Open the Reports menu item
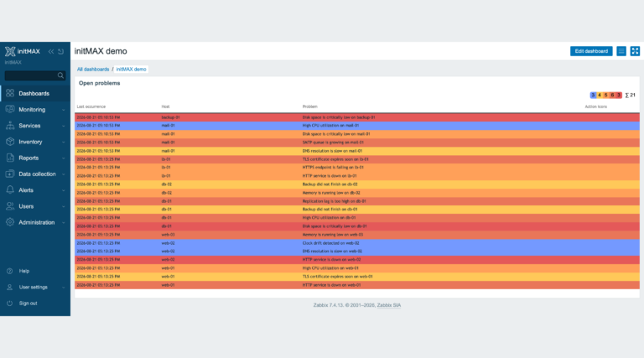Viewport: 644px width, 358px height. [35, 158]
